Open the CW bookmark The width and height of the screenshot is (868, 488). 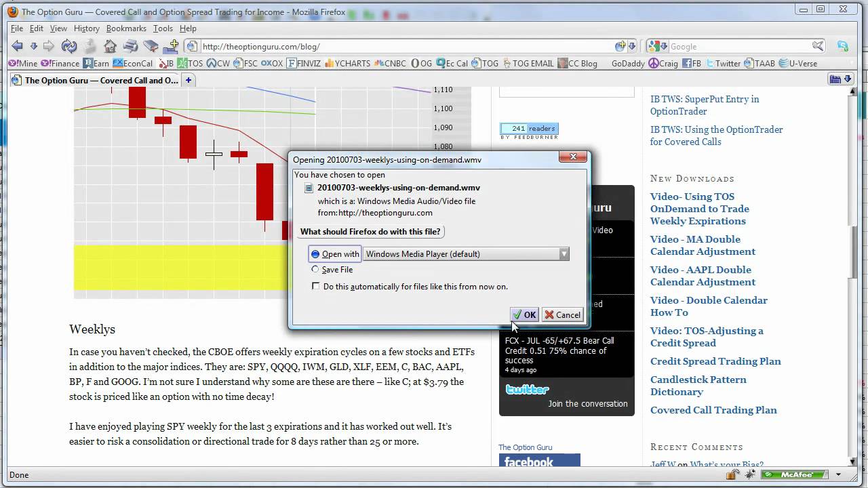(x=218, y=63)
